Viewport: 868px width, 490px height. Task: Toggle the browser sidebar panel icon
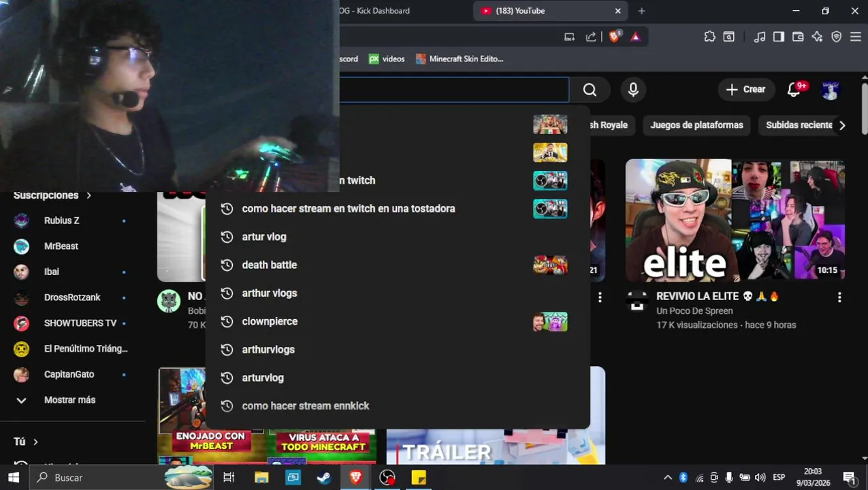point(779,37)
